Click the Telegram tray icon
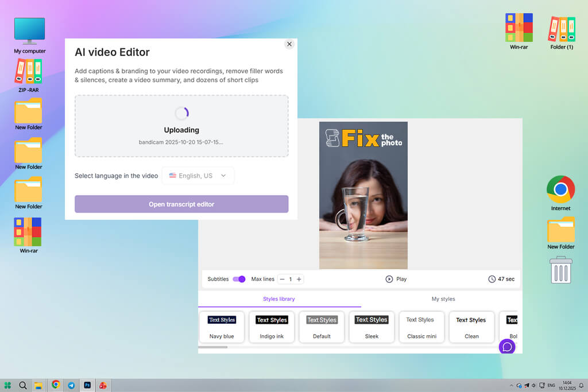Screen dimensions: 588x392 coord(527,385)
